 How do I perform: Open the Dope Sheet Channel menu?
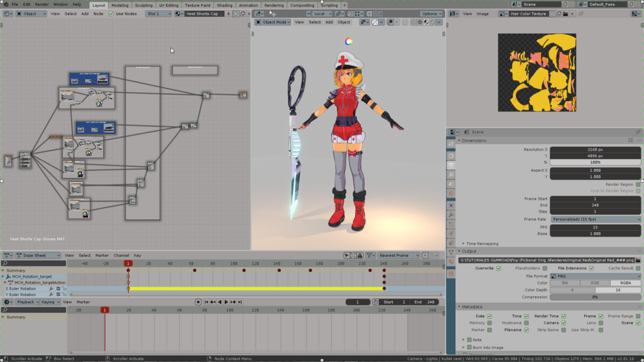tap(121, 255)
